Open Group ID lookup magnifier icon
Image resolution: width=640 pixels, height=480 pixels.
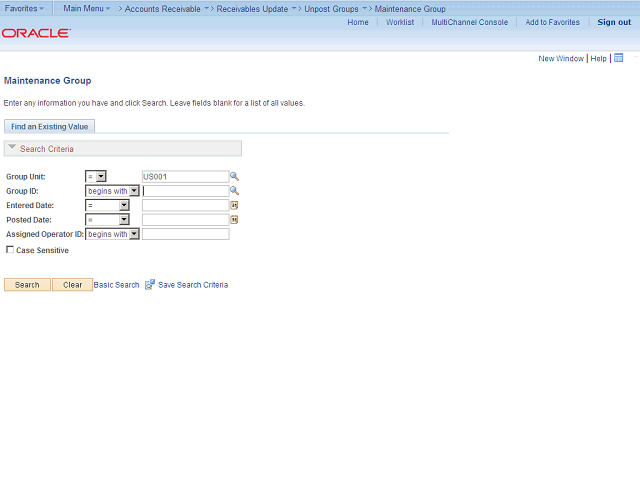point(234,191)
